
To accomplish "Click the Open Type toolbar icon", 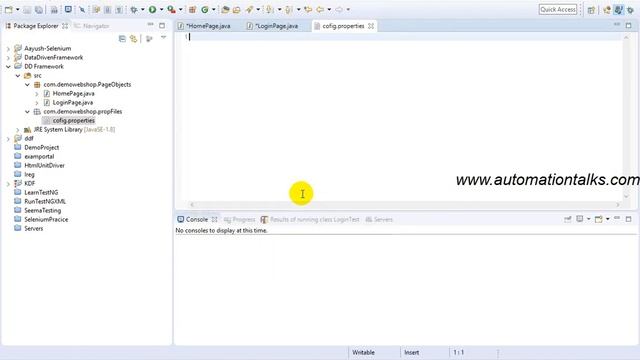I will click(225, 9).
